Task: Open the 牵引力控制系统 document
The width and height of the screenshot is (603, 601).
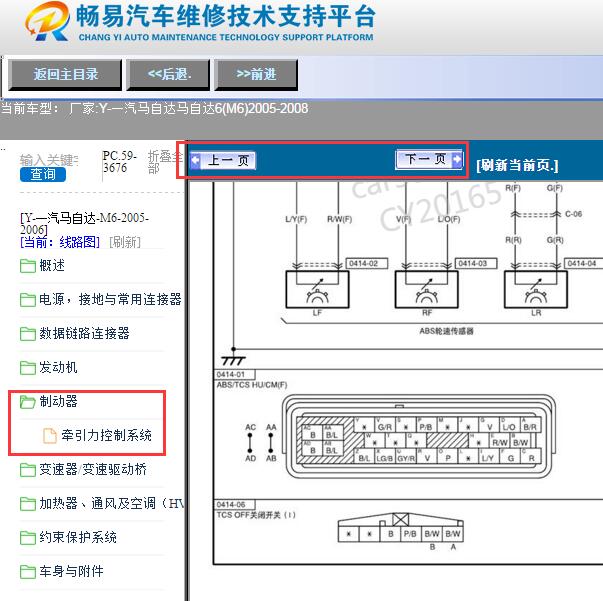Action: click(107, 435)
